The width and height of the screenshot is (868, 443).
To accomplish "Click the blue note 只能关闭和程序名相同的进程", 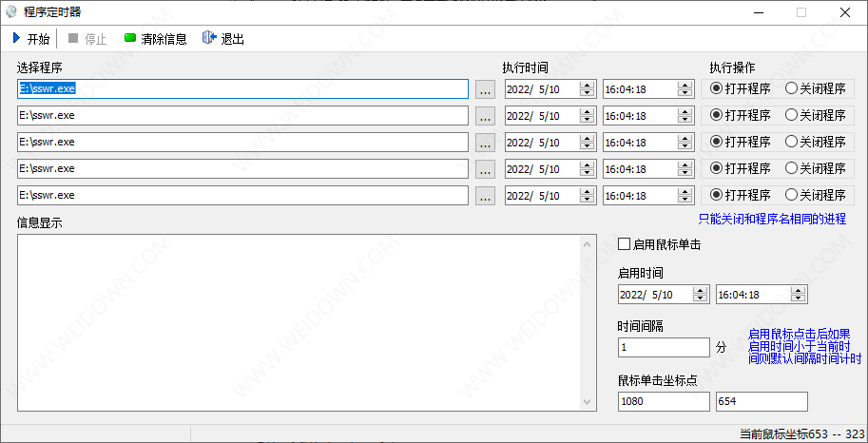I will 772,220.
